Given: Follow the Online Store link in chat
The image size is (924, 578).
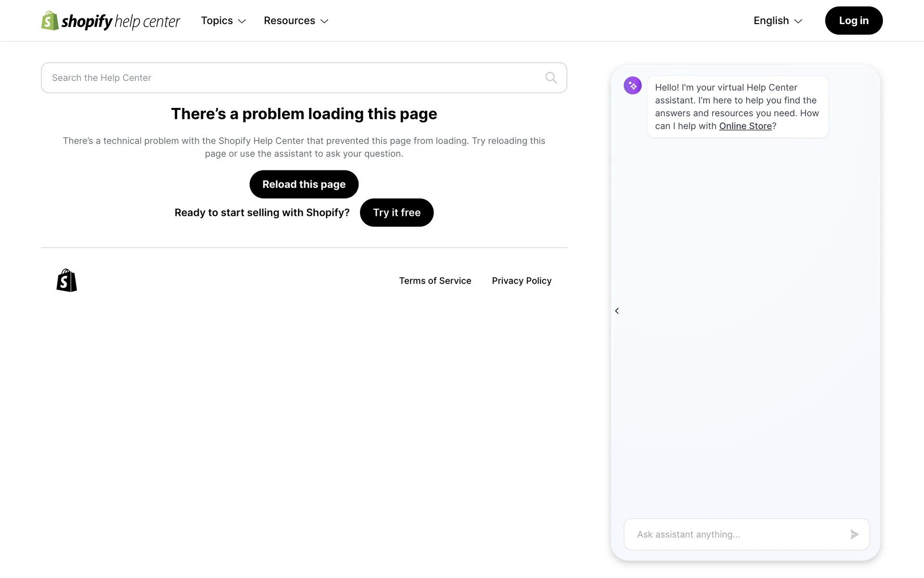Looking at the screenshot, I should (745, 126).
